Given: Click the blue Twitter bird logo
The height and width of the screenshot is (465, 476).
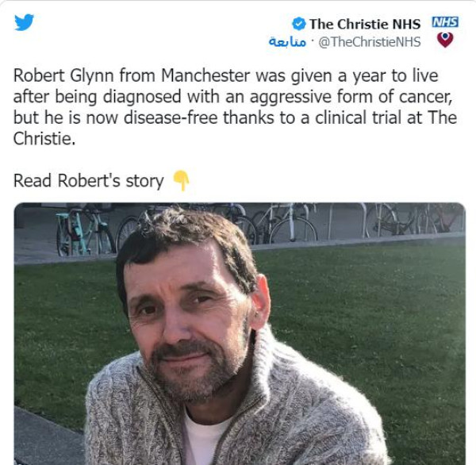Looking at the screenshot, I should (x=25, y=22).
